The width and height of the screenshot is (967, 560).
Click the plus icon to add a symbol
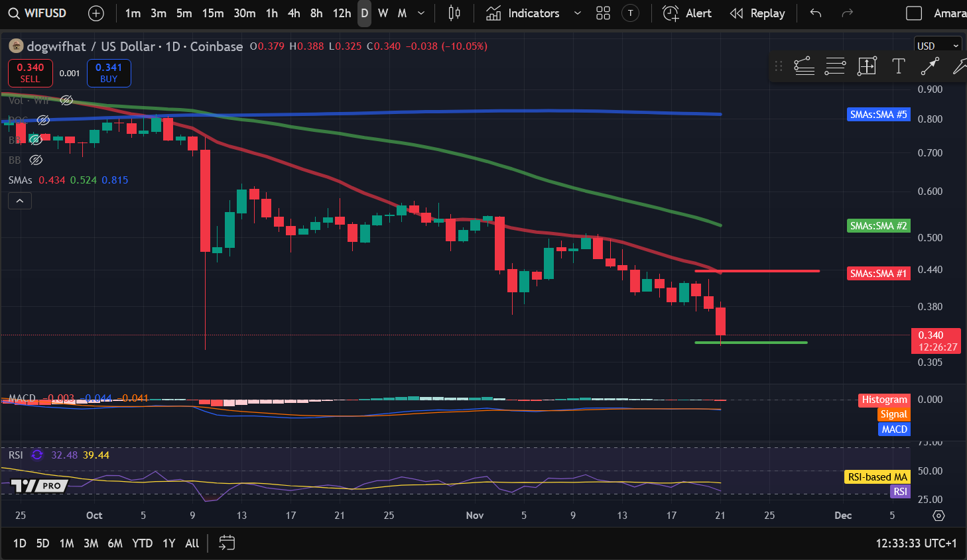[x=96, y=13]
